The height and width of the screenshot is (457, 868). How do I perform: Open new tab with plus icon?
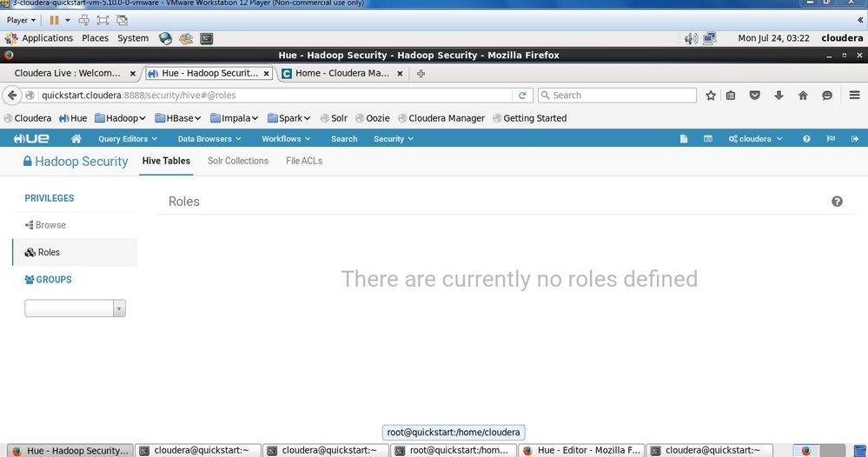tap(421, 74)
